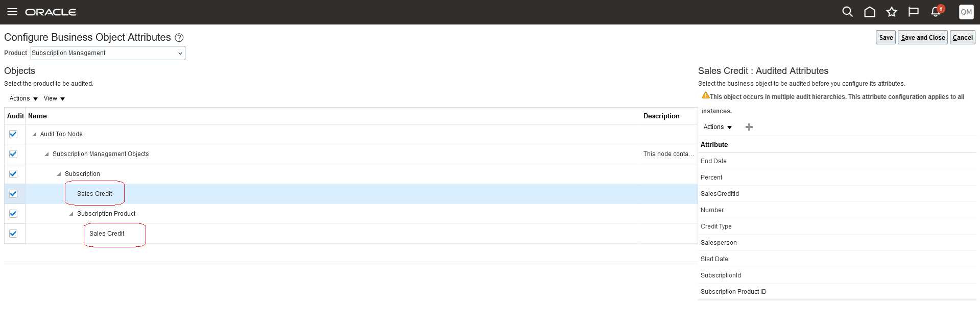Open Favorites star icon

point(892,12)
